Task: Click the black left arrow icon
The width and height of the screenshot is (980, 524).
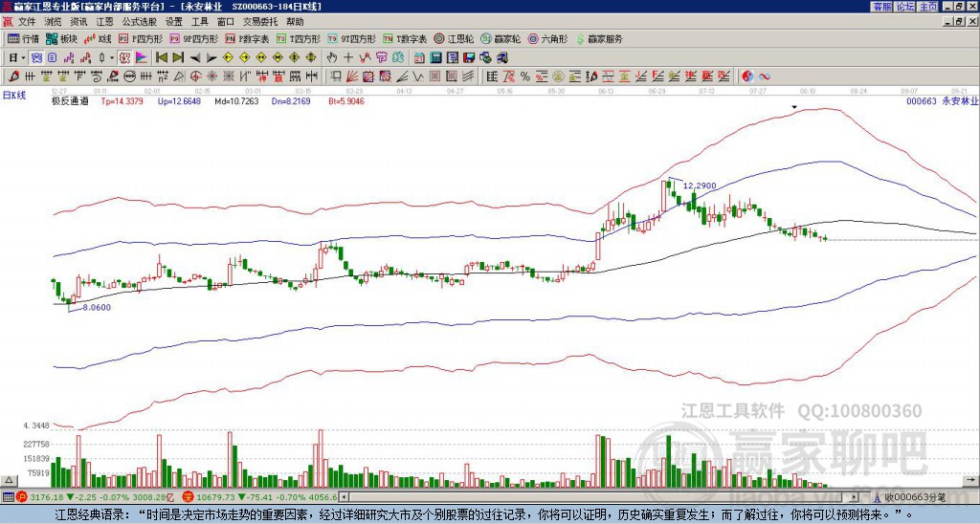Action: point(195,58)
